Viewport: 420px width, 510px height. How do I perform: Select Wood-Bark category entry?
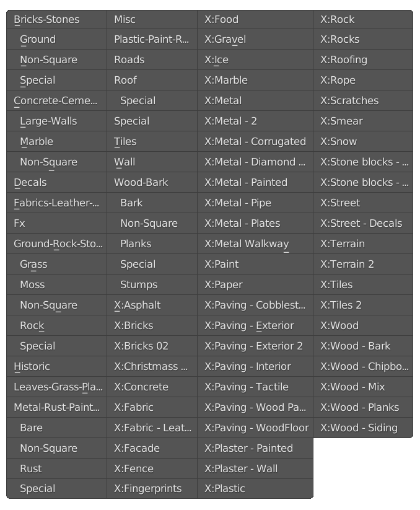pyautogui.click(x=152, y=182)
